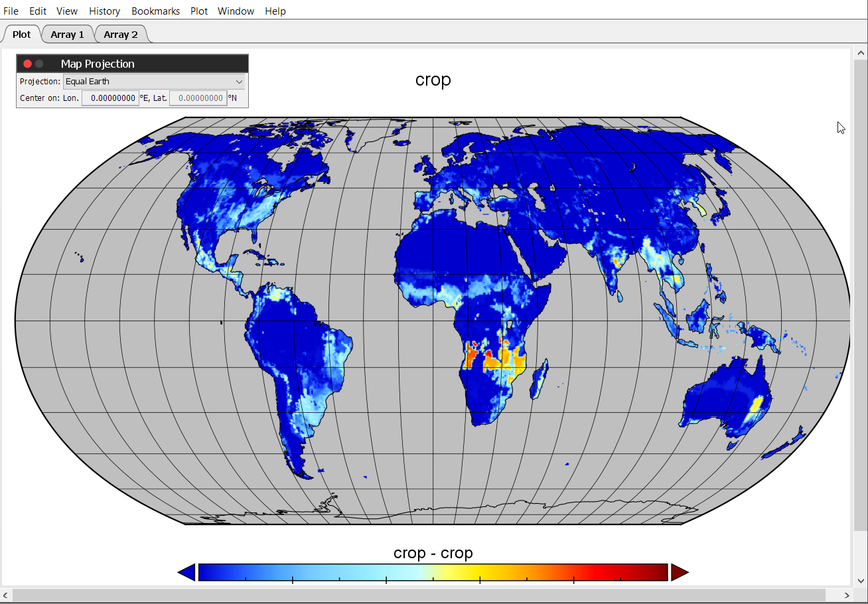
Task: Click the Map Projection panel title
Action: 98,64
